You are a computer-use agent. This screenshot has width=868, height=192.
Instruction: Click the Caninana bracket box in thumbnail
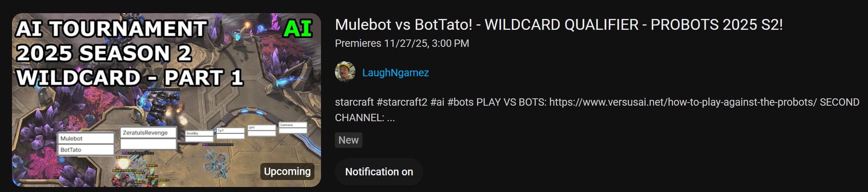click(x=292, y=125)
